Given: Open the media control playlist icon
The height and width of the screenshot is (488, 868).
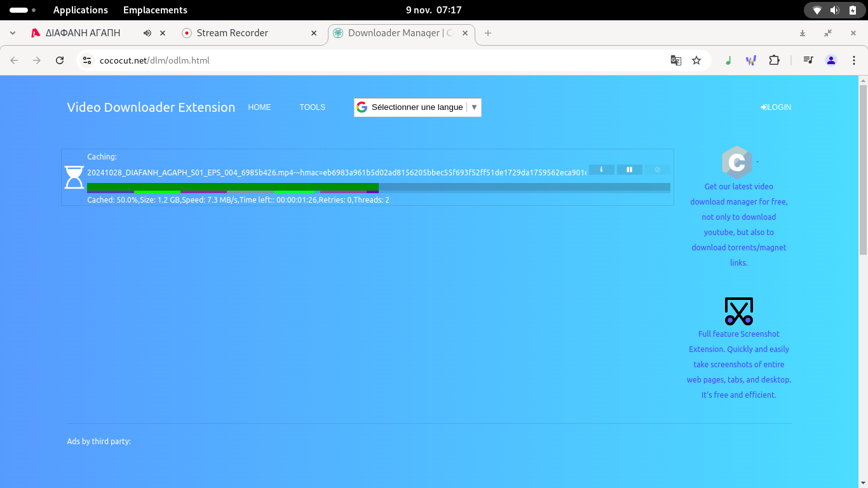Looking at the screenshot, I should click(x=808, y=60).
